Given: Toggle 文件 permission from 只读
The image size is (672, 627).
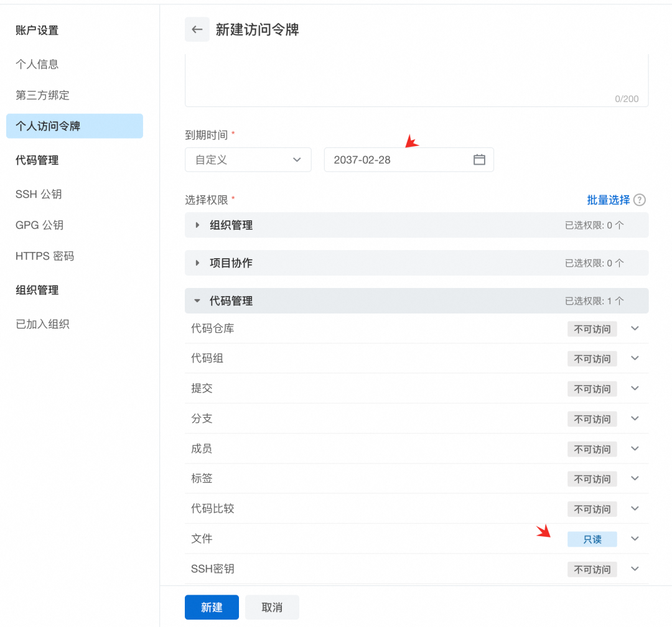Looking at the screenshot, I should click(592, 539).
